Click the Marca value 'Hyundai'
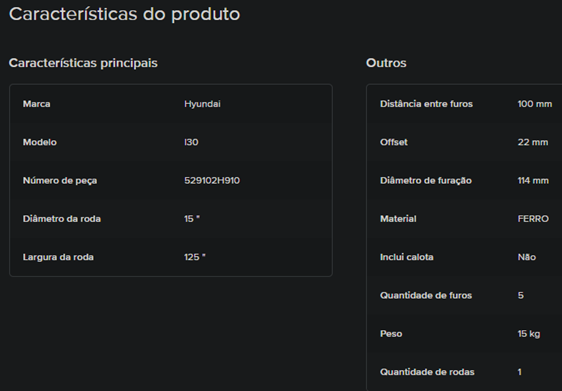 (202, 104)
